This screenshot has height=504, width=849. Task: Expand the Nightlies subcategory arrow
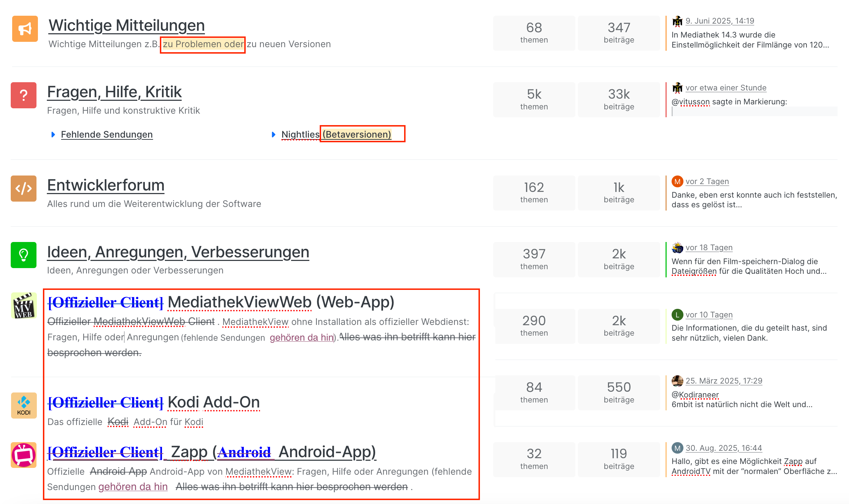tap(274, 134)
